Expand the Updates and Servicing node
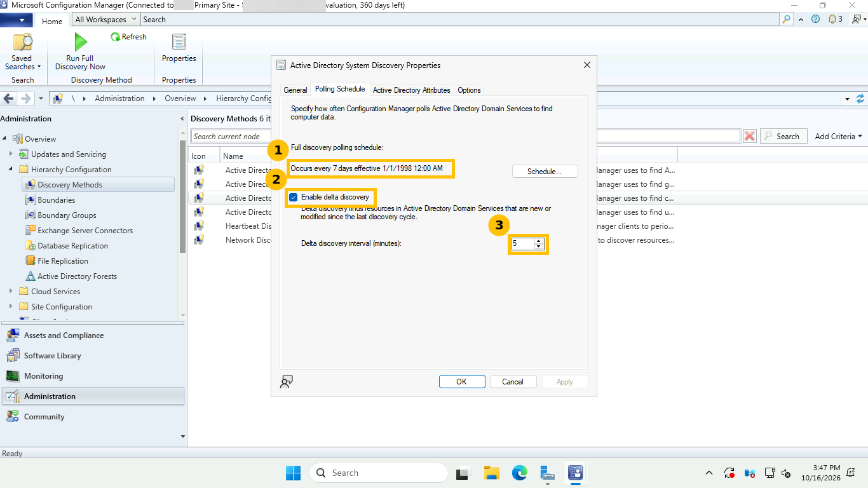 [11, 154]
